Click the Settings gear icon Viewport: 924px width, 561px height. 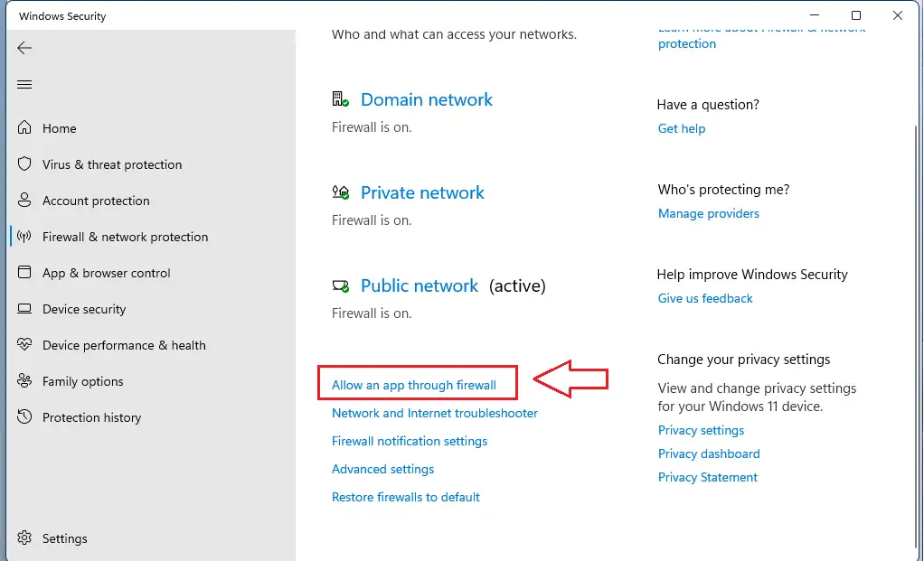tap(24, 538)
